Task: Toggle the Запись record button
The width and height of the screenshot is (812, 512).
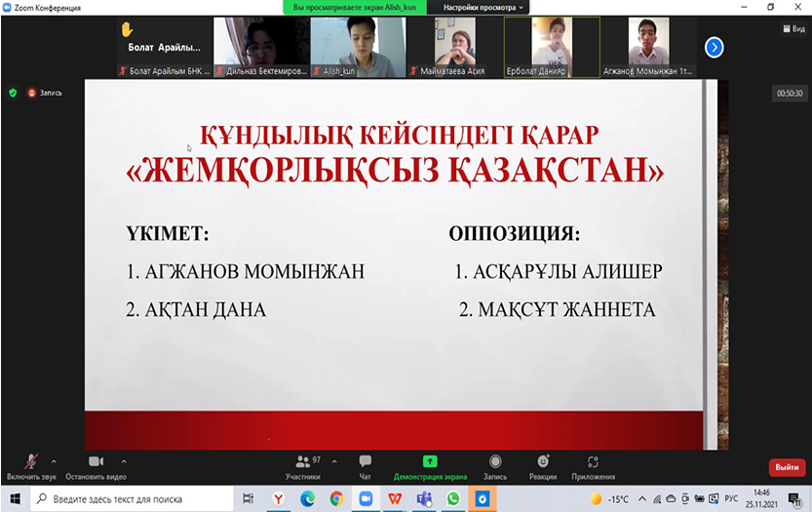Action: coord(495,462)
